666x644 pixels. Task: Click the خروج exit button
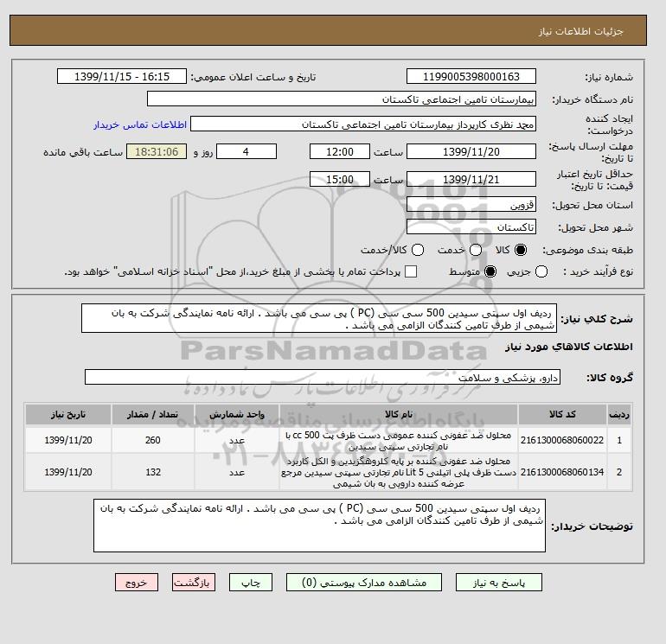point(137,583)
